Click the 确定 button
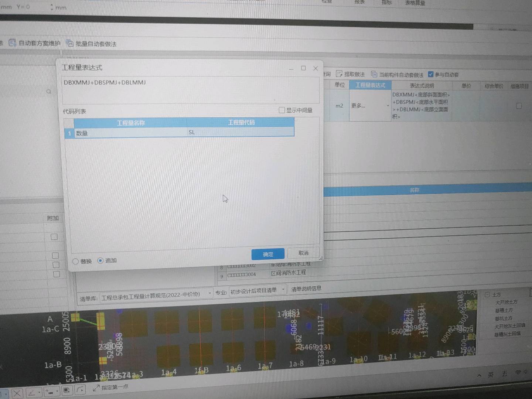This screenshot has width=532, height=399. tap(268, 254)
